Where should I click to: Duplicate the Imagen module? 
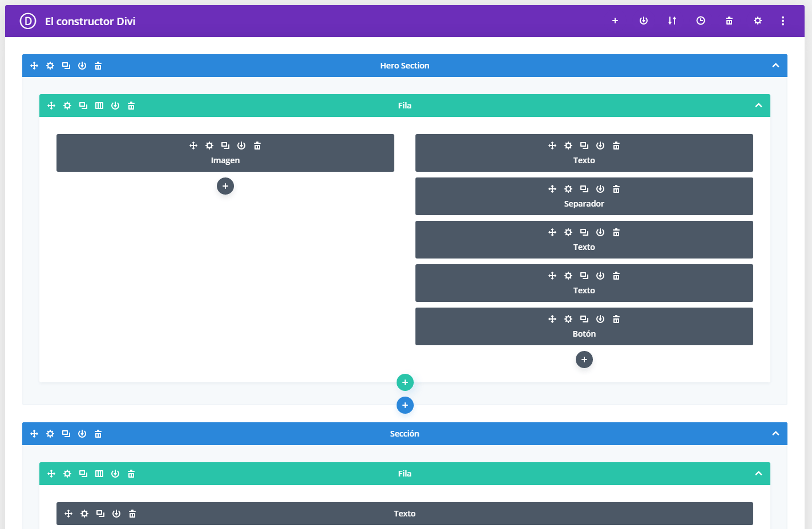pos(225,146)
